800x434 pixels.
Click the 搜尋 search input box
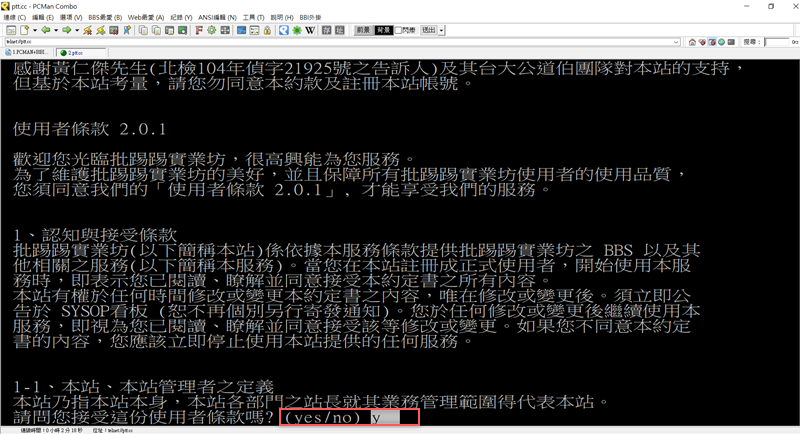tap(777, 42)
